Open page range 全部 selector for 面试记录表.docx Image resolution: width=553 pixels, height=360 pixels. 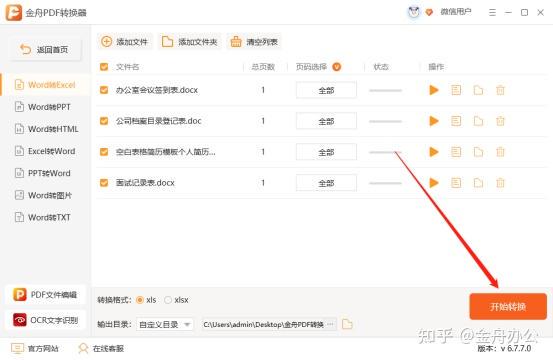(326, 183)
